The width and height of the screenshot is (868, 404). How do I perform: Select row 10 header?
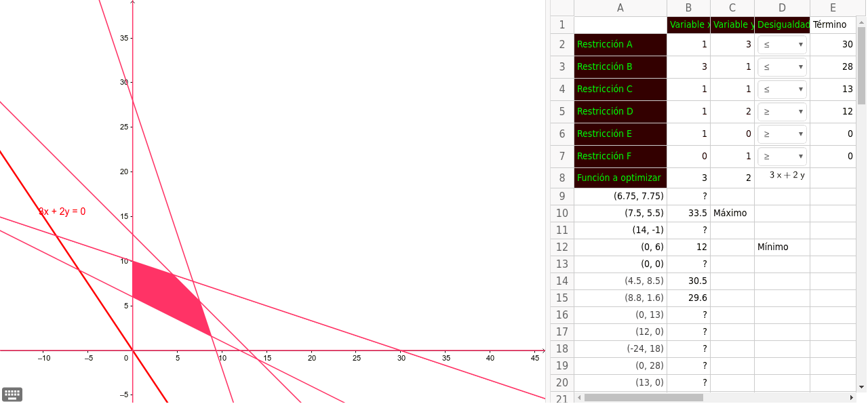click(561, 214)
